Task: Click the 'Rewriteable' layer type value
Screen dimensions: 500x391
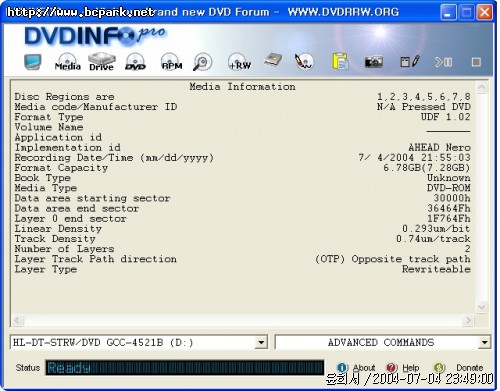Action: [436, 269]
